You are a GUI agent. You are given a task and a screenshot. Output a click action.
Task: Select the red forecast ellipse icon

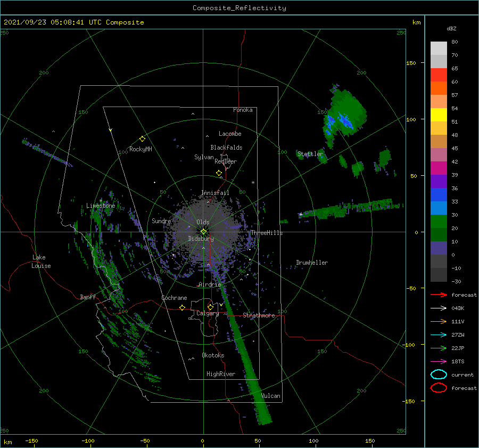point(439,388)
